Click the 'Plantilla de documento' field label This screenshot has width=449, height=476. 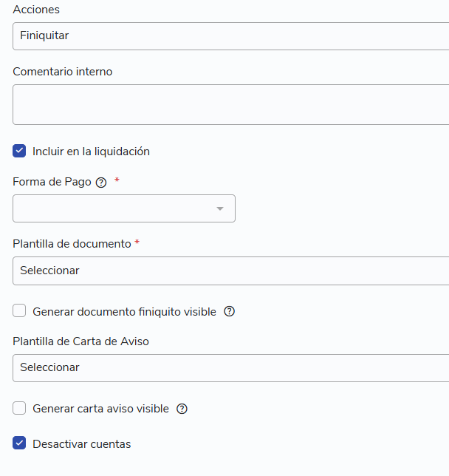72,244
